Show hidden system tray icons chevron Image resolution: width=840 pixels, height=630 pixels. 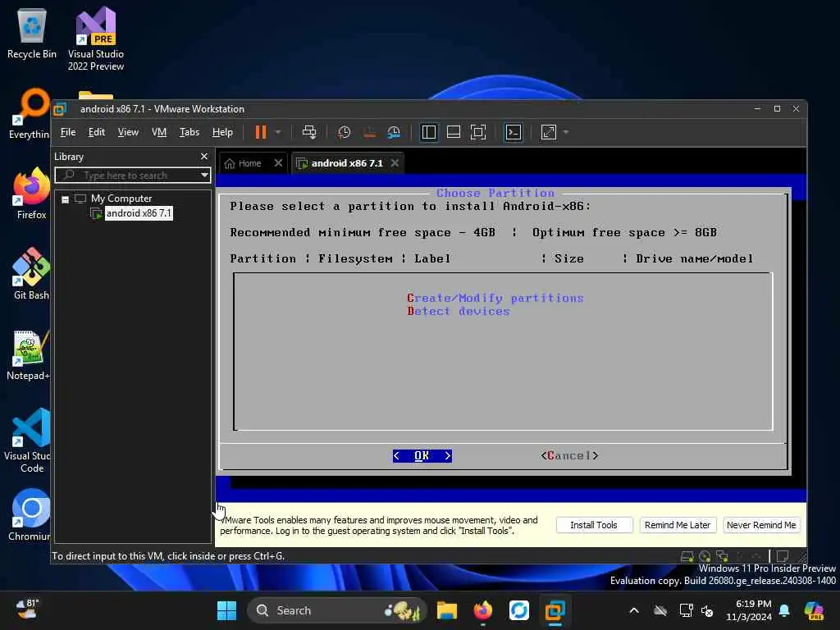[x=634, y=610]
